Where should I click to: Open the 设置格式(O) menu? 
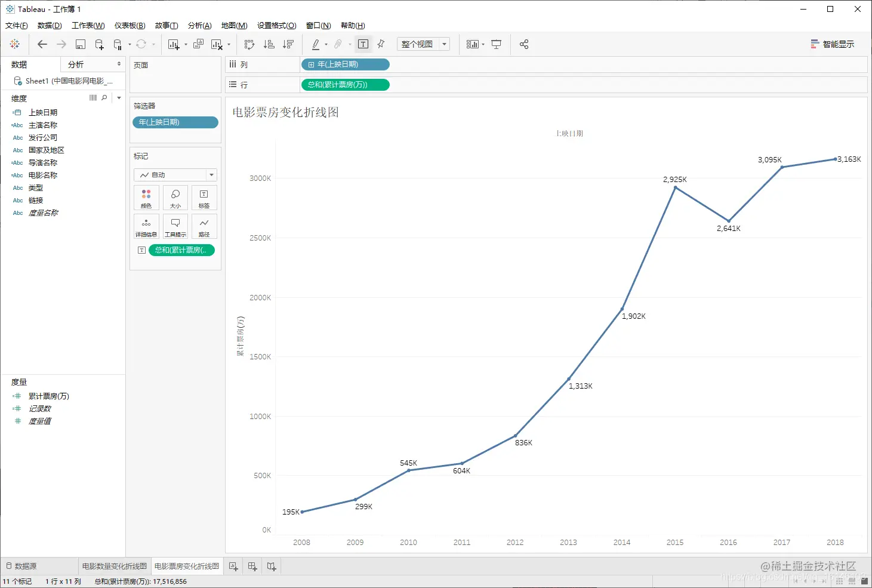click(x=277, y=26)
